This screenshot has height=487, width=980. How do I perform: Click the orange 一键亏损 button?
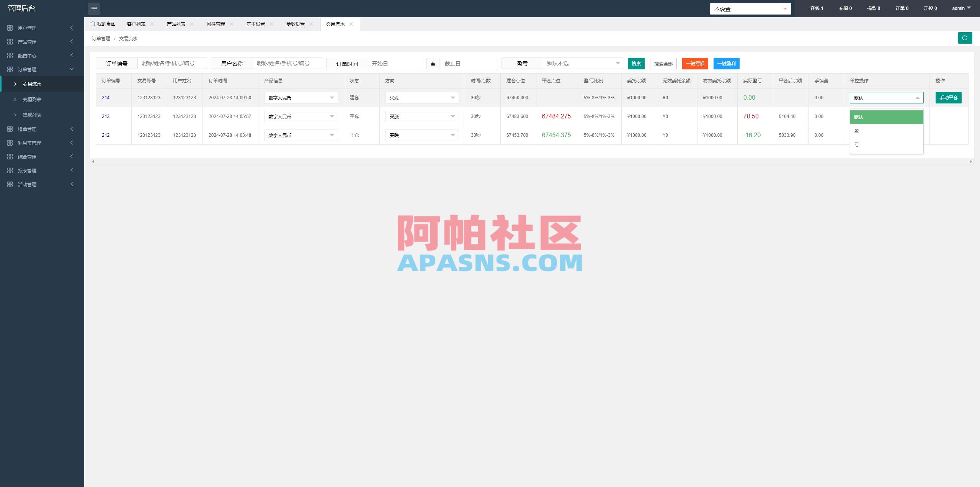(x=695, y=64)
